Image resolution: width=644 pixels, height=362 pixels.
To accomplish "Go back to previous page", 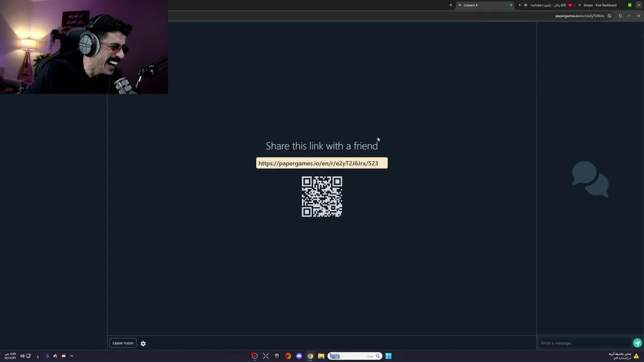I will [638, 16].
